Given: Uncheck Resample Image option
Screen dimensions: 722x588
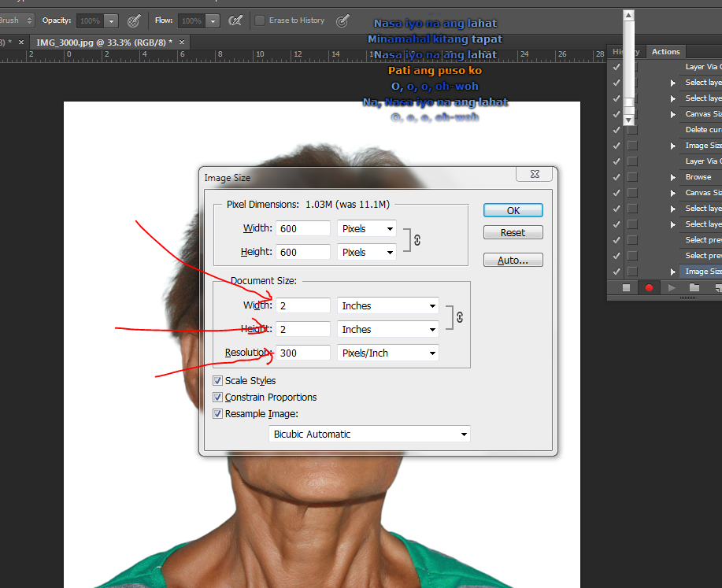Looking at the screenshot, I should pyautogui.click(x=218, y=414).
